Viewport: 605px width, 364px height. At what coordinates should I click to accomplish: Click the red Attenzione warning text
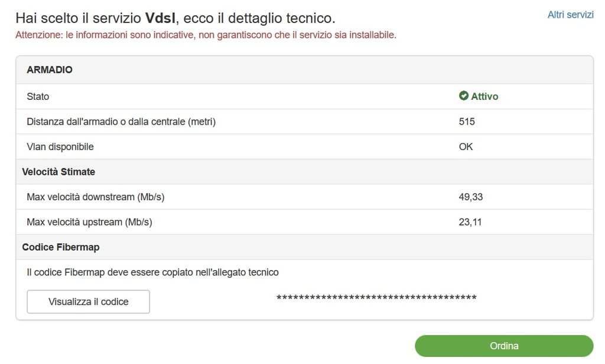[206, 35]
